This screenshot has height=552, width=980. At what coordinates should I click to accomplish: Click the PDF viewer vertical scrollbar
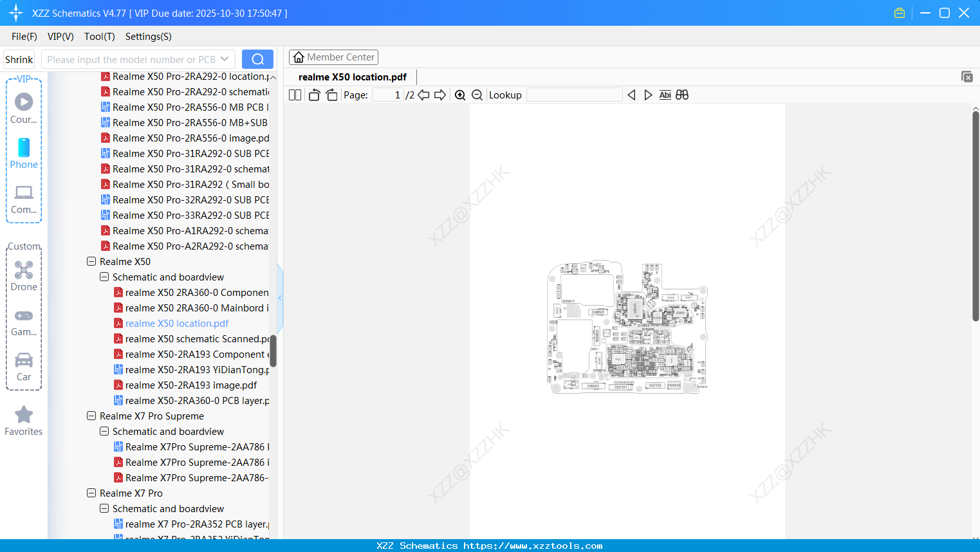point(975,216)
